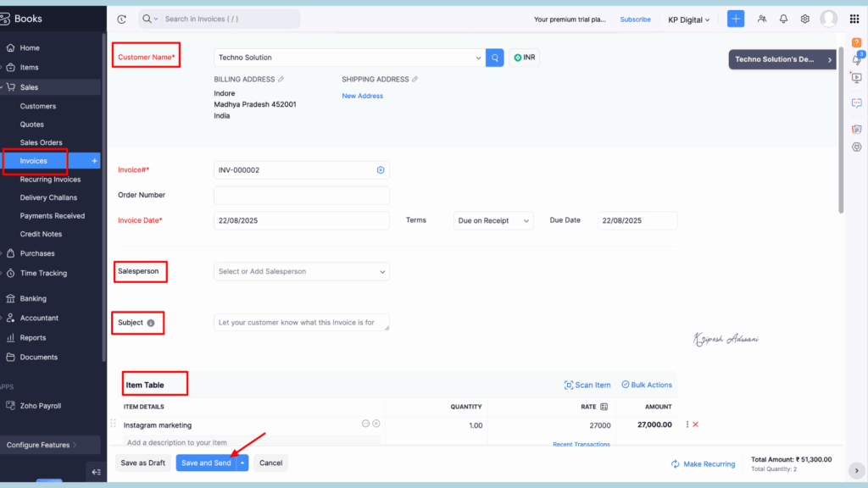Expand Purchases section in sidebar
The height and width of the screenshot is (488, 868).
(37, 253)
